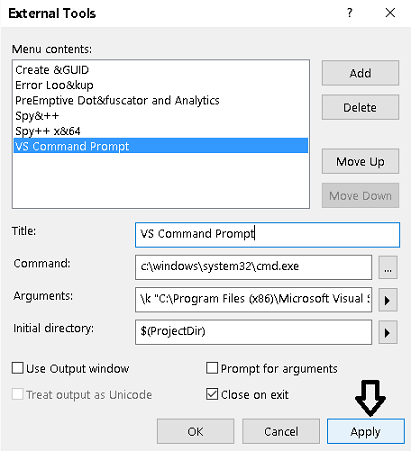Enable Use Output window checkbox
This screenshot has height=451, width=411.
pos(18,368)
